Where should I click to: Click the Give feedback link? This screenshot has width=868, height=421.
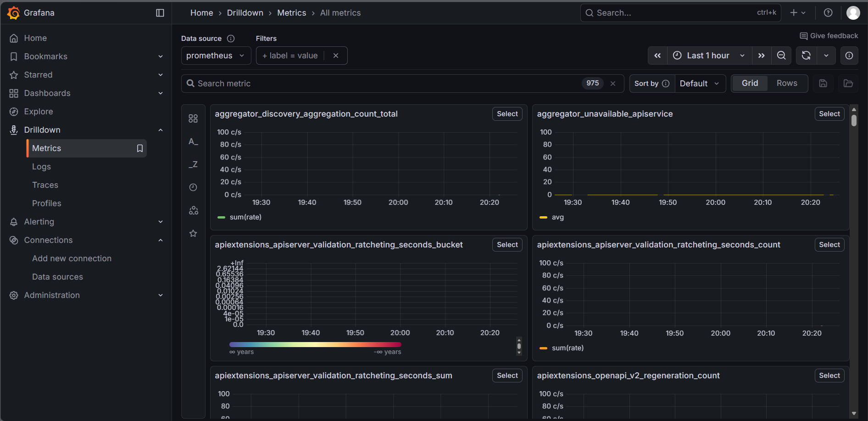[829, 36]
